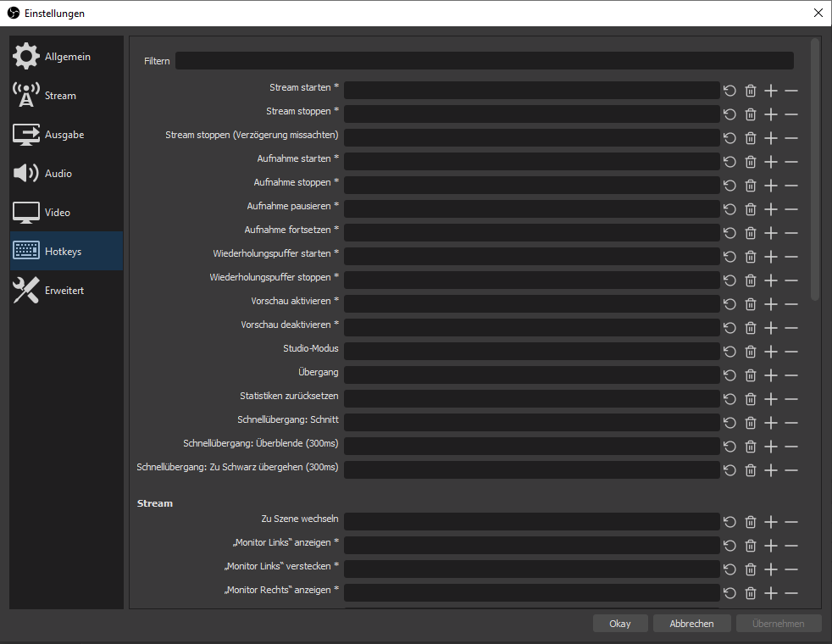Image resolution: width=832 pixels, height=644 pixels.
Task: Remove hotkey row for Vorschau aktivieren
Action: [790, 304]
